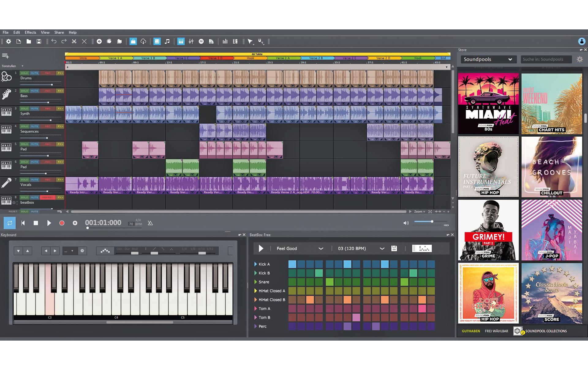Open FX menu on Drums track

click(x=60, y=73)
